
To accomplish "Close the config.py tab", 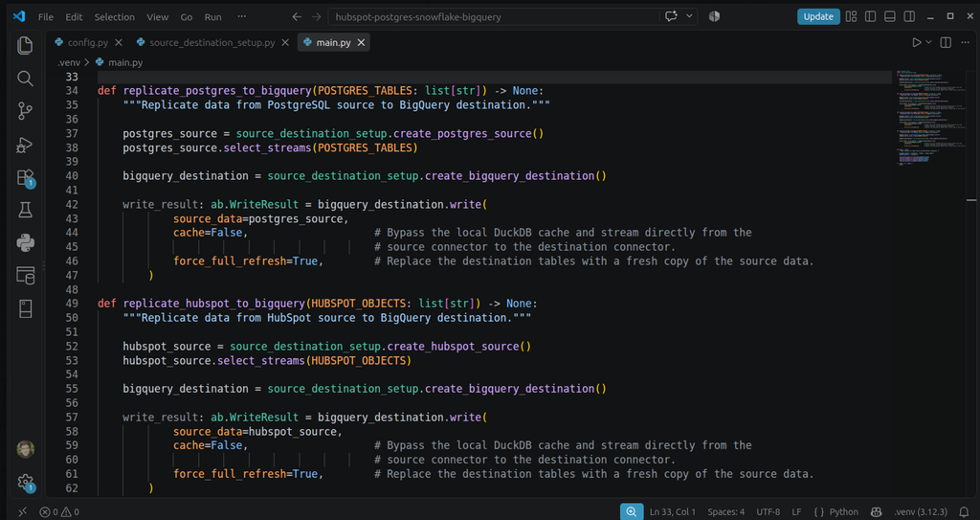I will tap(119, 42).
